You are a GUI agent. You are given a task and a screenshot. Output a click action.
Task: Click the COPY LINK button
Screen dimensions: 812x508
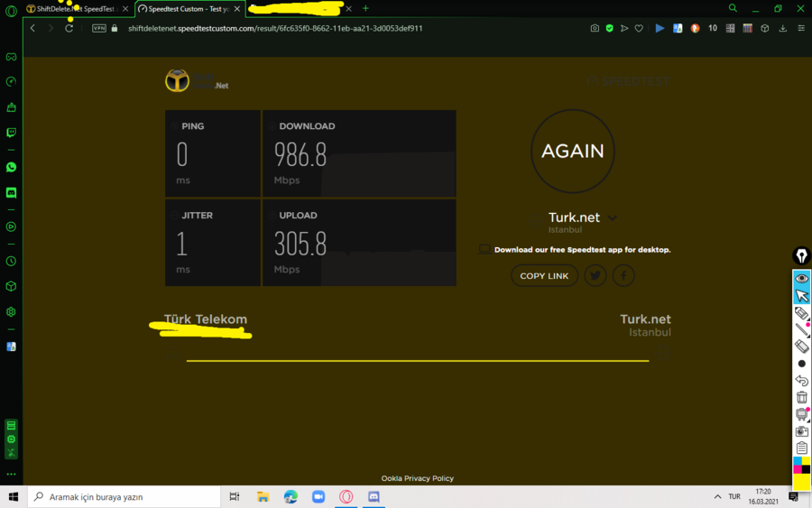544,275
